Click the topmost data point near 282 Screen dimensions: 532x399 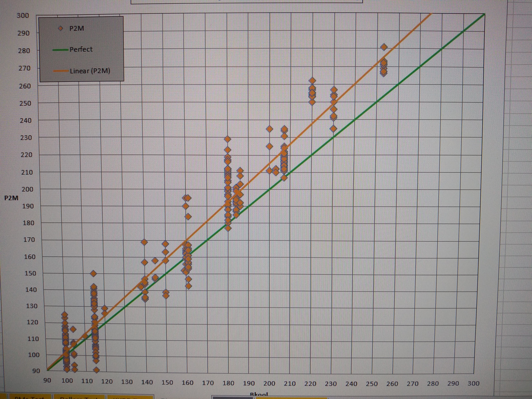point(384,47)
